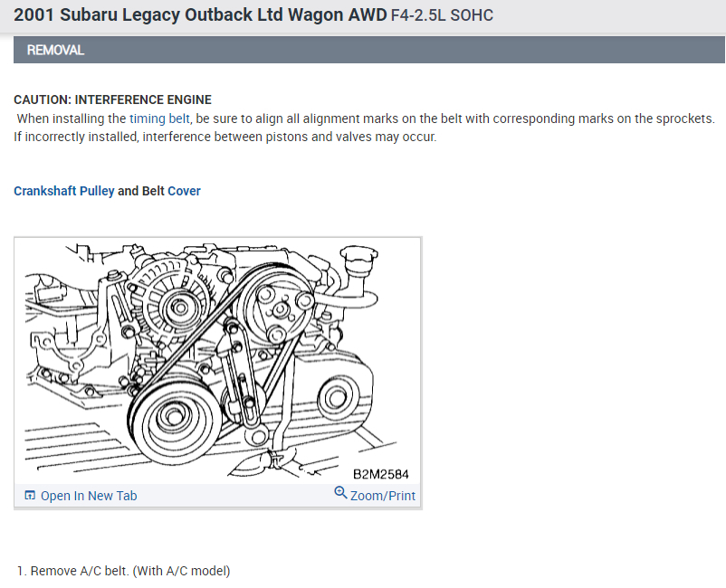Click the engine belt diagram image
The image size is (726, 588).
tap(217, 362)
